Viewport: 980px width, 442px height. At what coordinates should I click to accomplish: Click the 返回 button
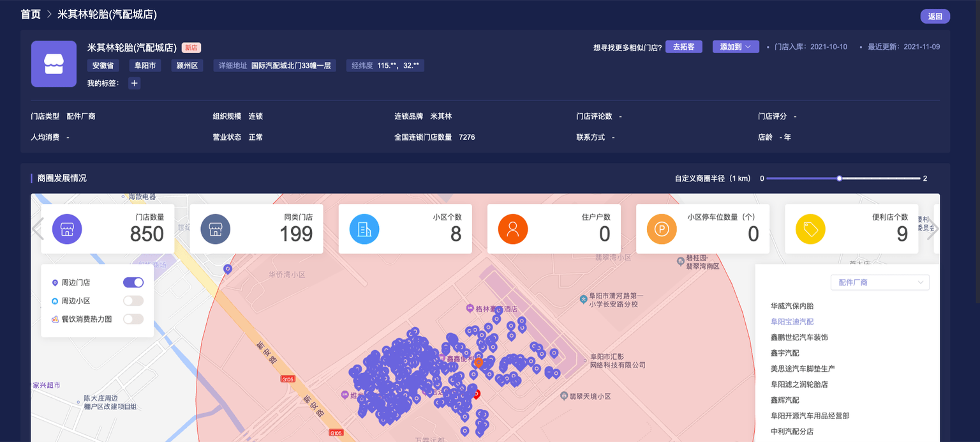935,17
